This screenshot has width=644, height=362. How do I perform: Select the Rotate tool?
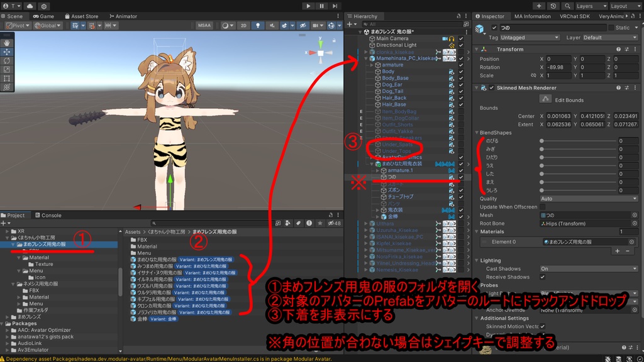[7, 61]
